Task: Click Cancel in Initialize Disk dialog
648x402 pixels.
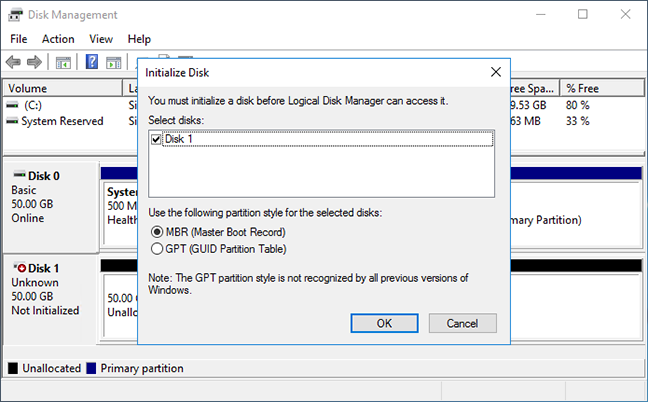Action: pos(462,323)
